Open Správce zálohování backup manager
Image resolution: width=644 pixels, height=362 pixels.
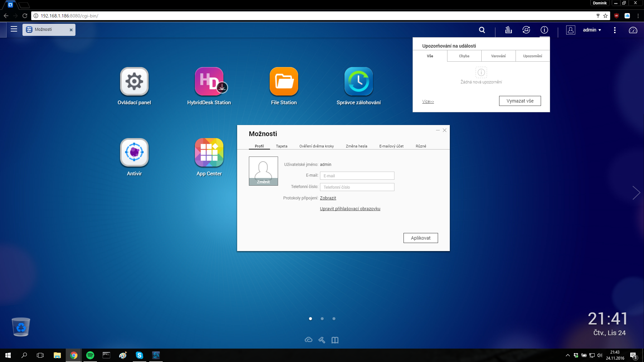coord(359,81)
